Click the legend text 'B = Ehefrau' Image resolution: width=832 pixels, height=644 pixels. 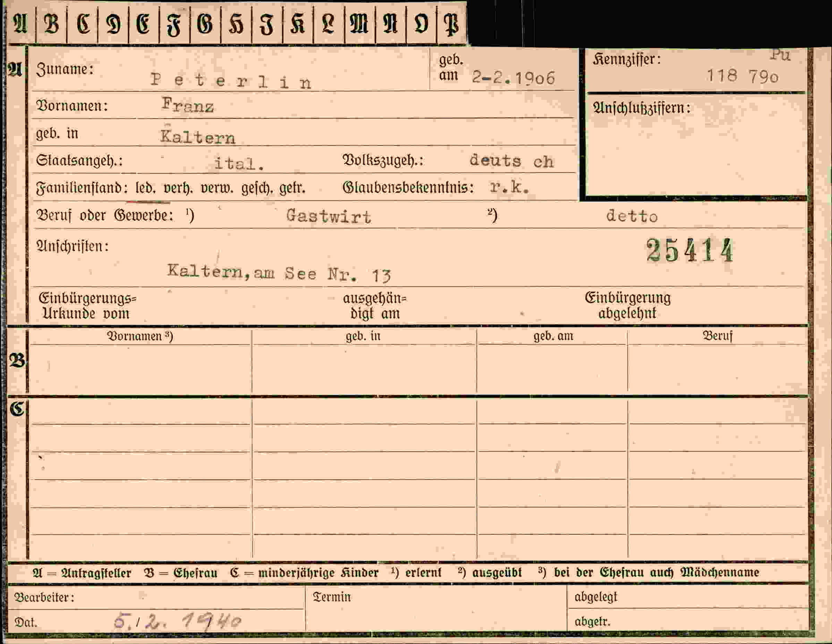180,573
